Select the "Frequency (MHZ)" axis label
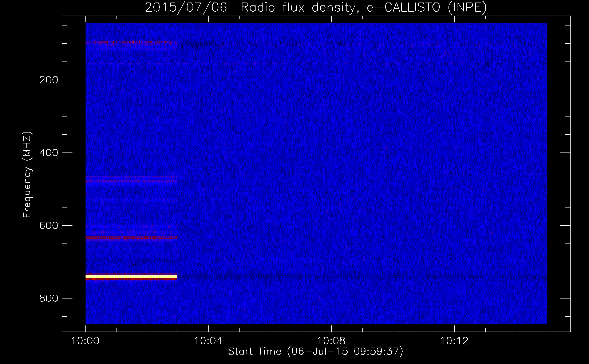 [27, 175]
